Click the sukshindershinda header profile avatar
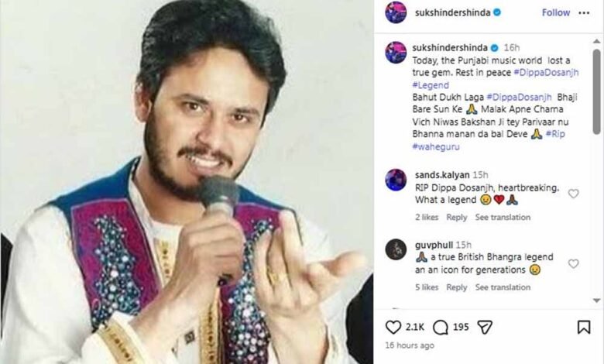The width and height of the screenshot is (604, 364). coord(396,12)
